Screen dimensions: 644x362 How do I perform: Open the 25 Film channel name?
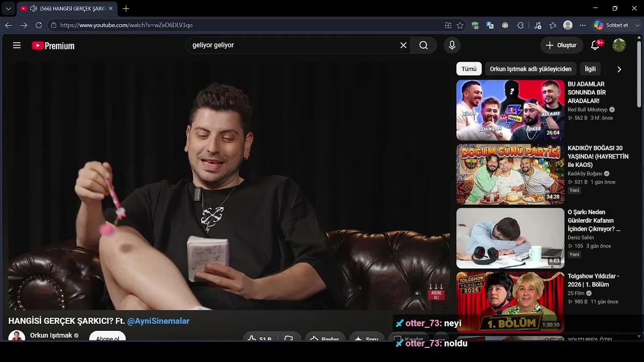tap(576, 293)
